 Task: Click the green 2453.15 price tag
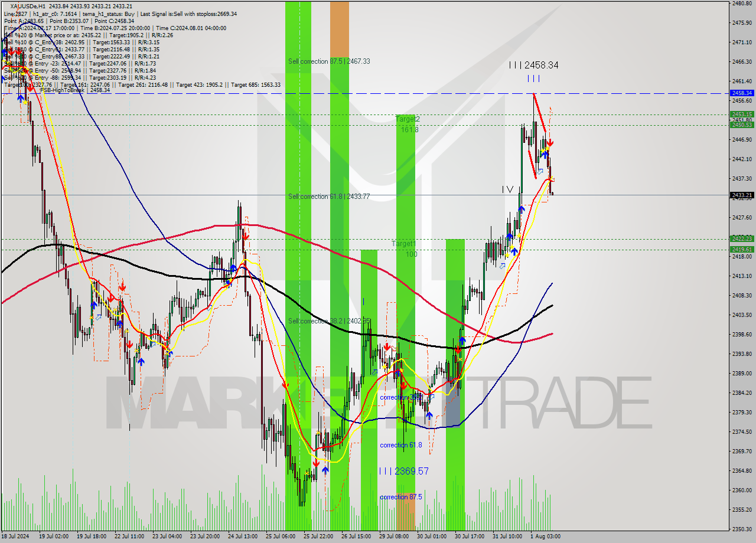click(742, 115)
